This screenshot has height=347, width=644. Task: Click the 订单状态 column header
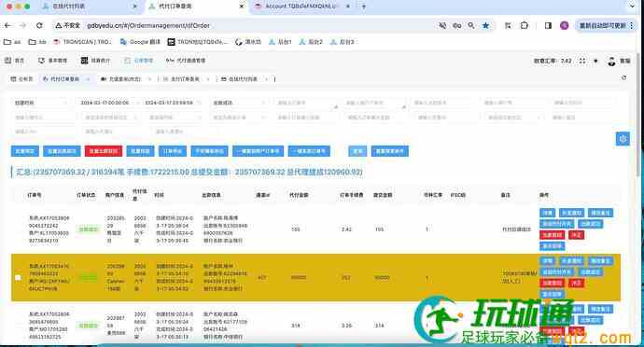tap(86, 195)
